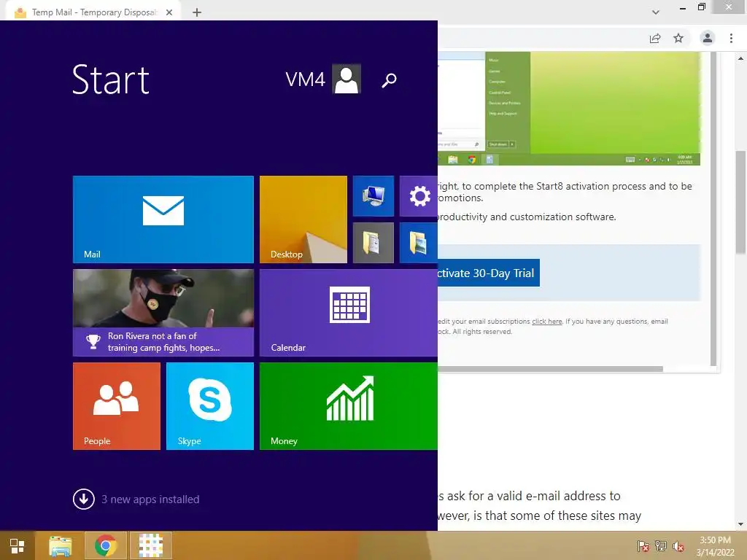747x560 pixels.
Task: Open the Desktop tile
Action: [x=303, y=219]
